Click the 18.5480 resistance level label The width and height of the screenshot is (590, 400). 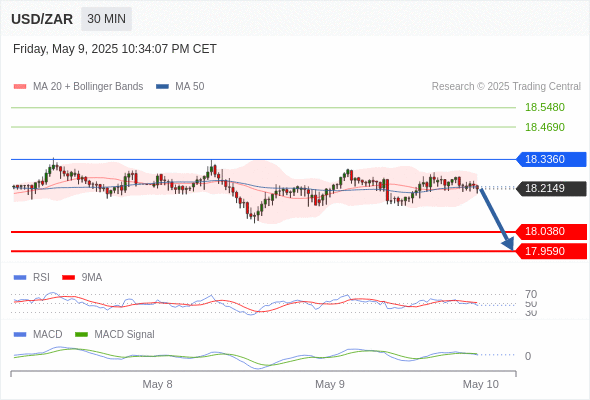pyautogui.click(x=545, y=107)
